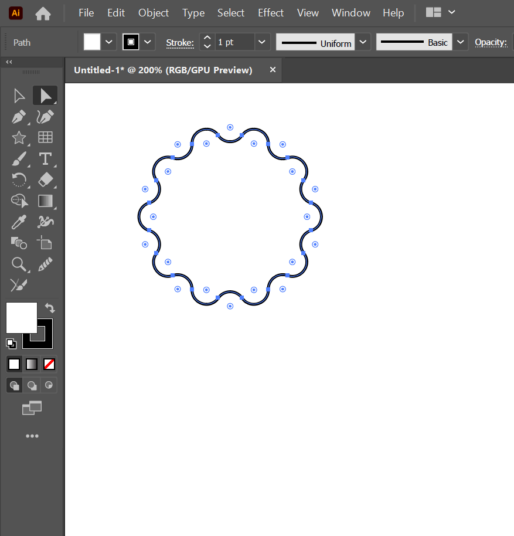The height and width of the screenshot is (536, 514).
Task: Swap fill and stroke colors
Action: [x=50, y=308]
